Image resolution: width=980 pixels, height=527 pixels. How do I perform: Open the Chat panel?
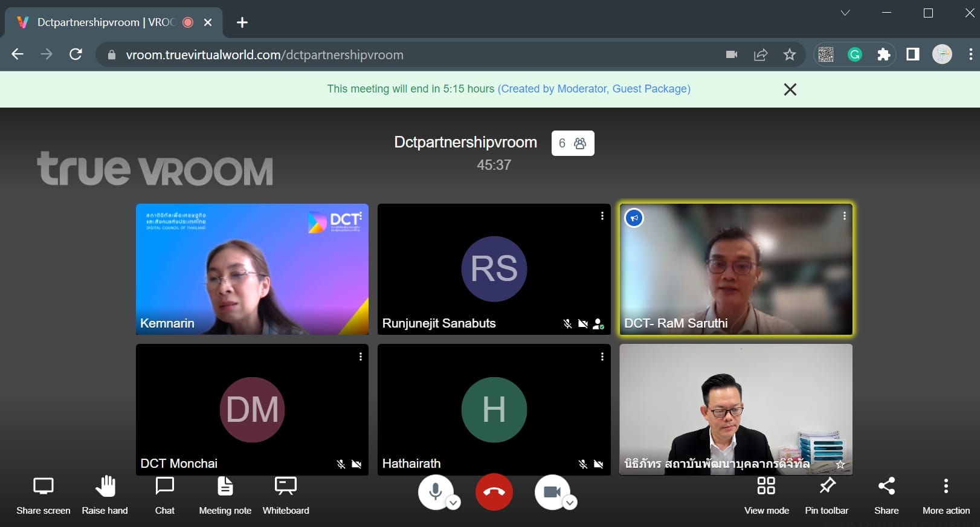(x=164, y=487)
